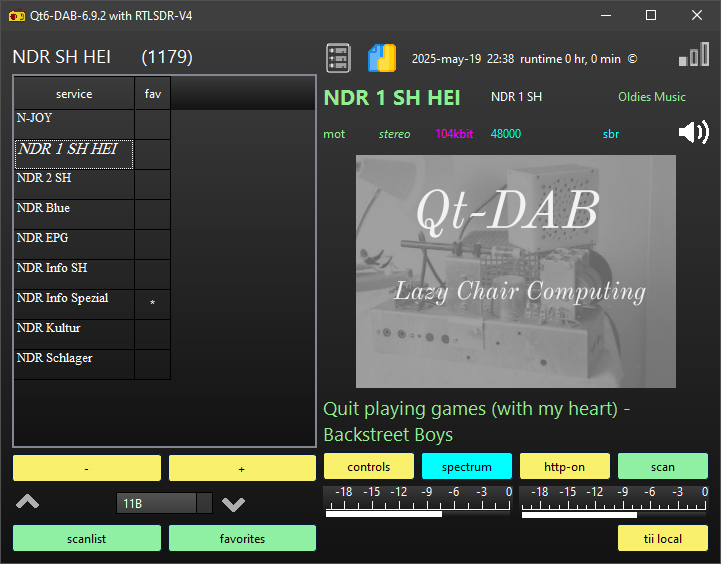Click the blue-yellow folder files icon
This screenshot has width=721, height=564.
click(382, 58)
